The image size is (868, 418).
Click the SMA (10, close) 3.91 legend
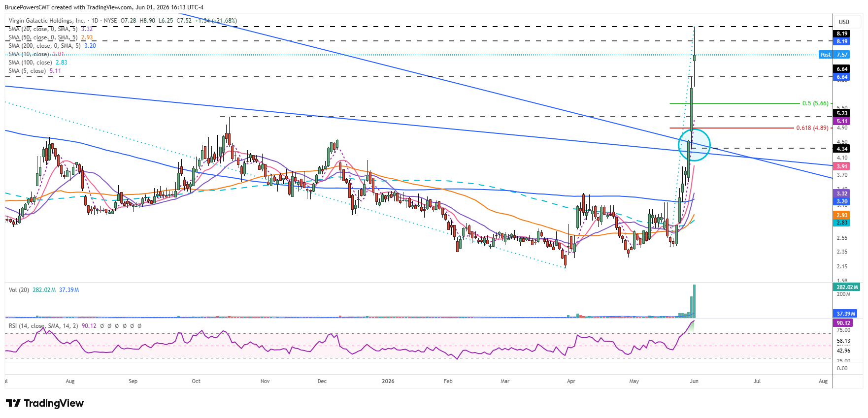36,54
